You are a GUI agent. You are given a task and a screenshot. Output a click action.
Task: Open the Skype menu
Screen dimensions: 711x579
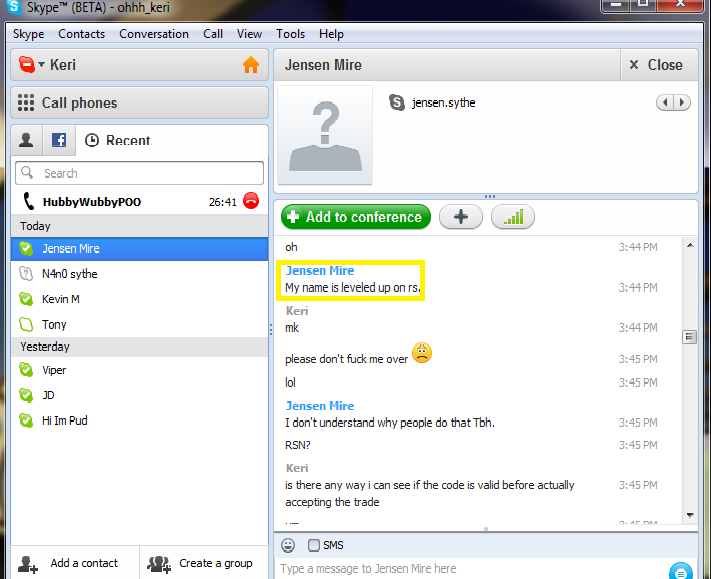[x=29, y=34]
